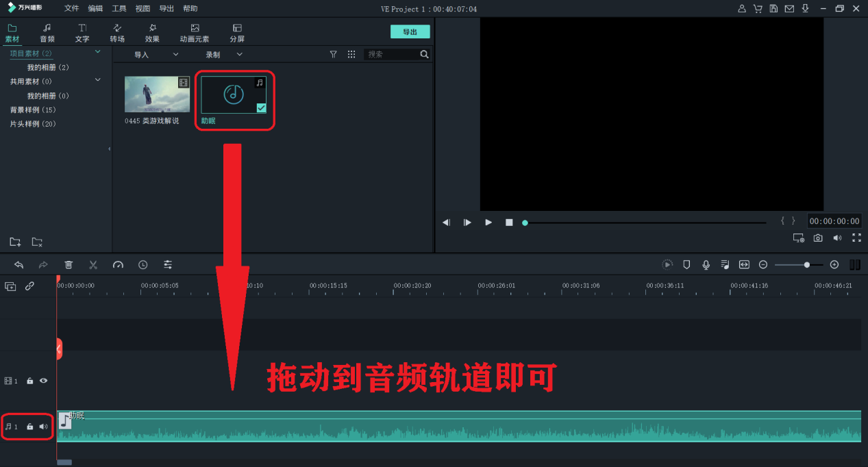Toggle visibility eye on video track 1

43,381
